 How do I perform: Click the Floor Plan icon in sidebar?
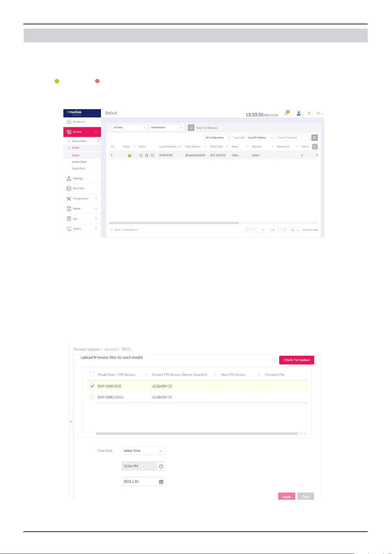tap(69, 188)
